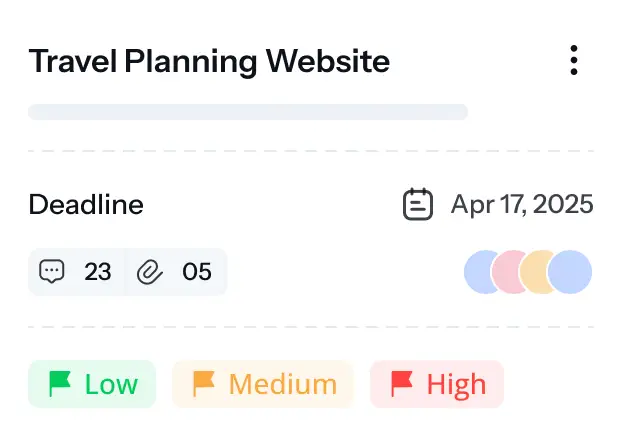Viewport: 620px width, 448px height.
Task: Select the Low priority tag
Action: click(92, 384)
